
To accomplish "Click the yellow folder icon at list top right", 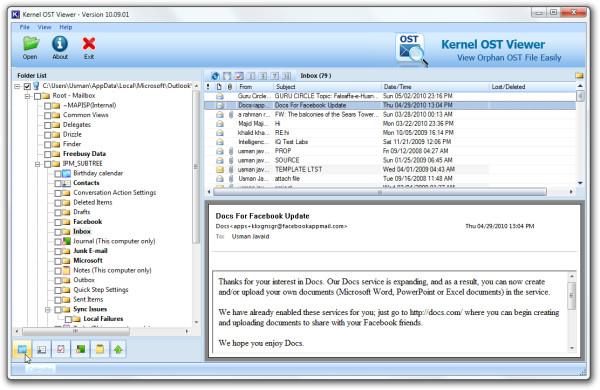I will point(579,75).
